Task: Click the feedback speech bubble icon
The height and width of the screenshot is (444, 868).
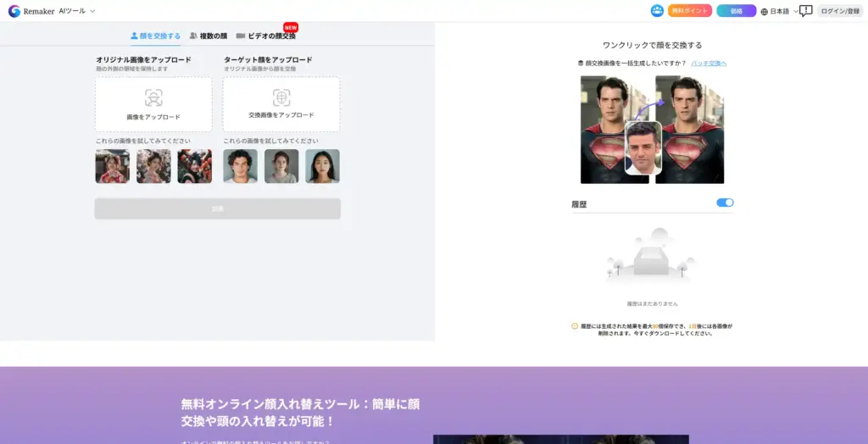Action: pos(806,10)
